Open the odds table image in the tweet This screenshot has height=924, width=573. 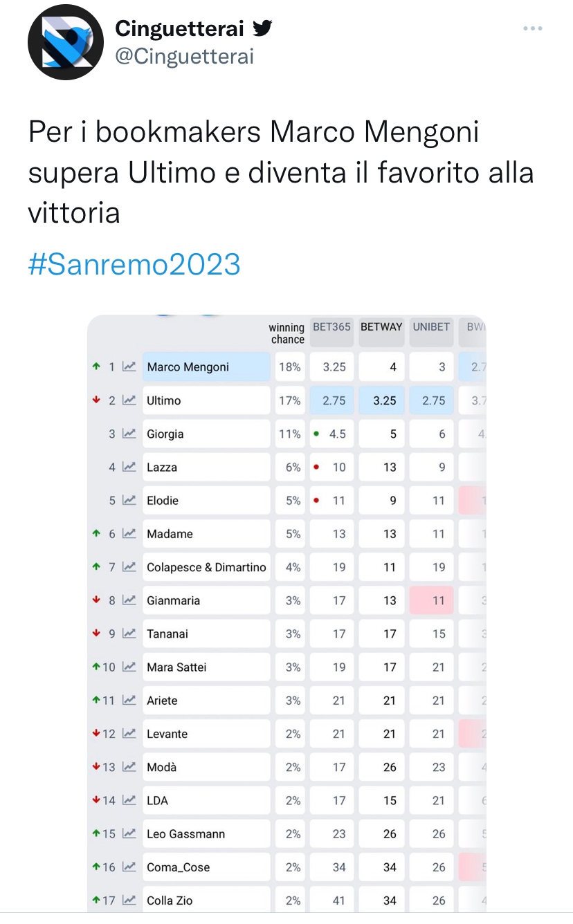pyautogui.click(x=286, y=613)
